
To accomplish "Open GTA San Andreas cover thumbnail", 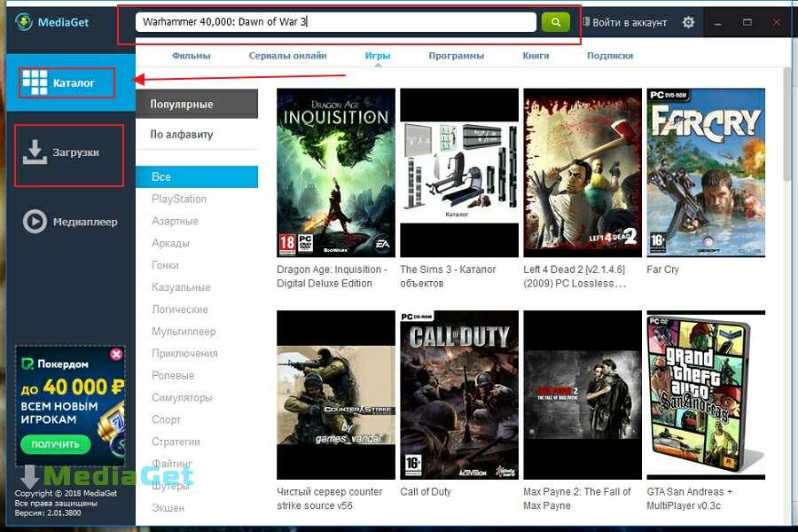I will point(706,395).
